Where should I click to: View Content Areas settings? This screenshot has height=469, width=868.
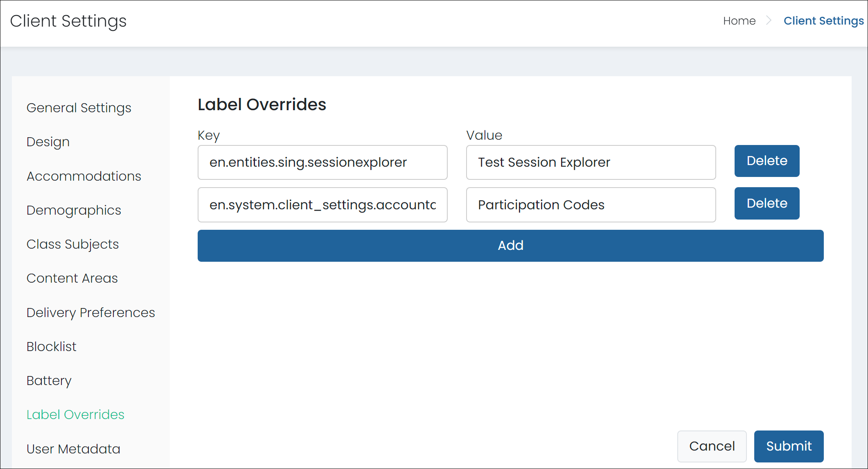tap(72, 278)
